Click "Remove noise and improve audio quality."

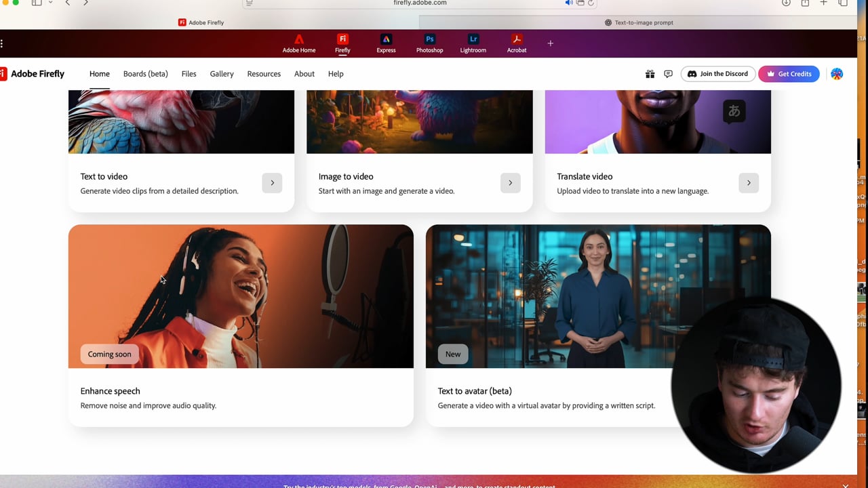click(x=149, y=405)
